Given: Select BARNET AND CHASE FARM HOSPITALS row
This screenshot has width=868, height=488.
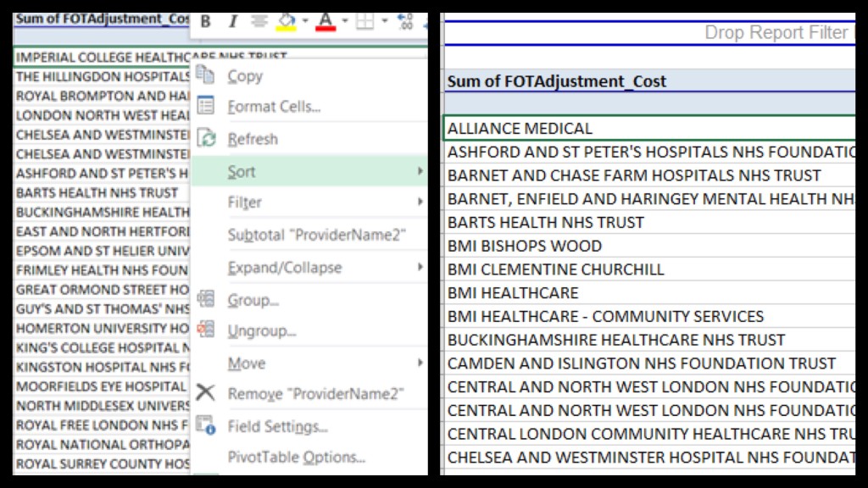Looking at the screenshot, I should tap(650, 175).
